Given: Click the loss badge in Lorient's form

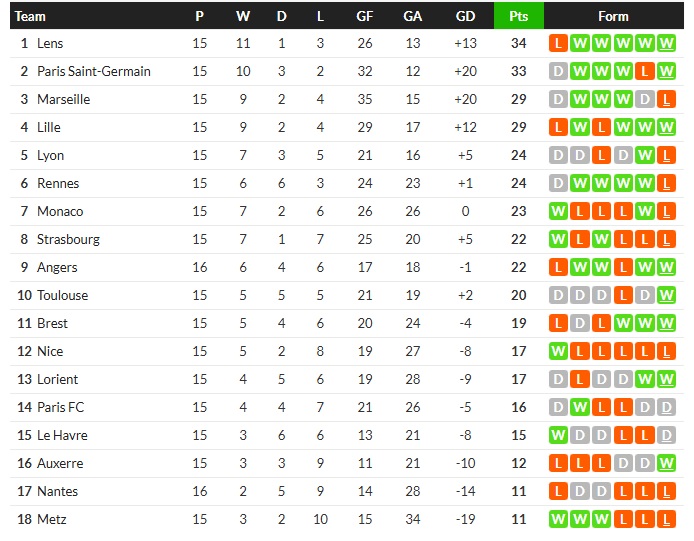Looking at the screenshot, I should coord(580,379).
